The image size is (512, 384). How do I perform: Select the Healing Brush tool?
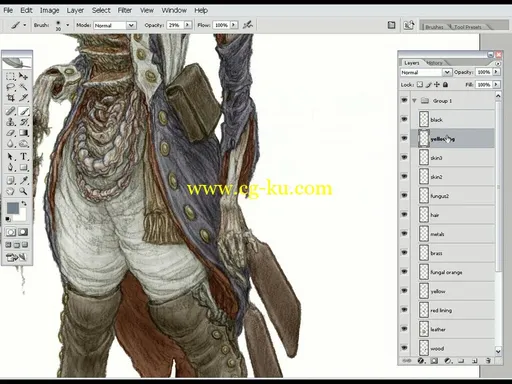[x=11, y=111]
